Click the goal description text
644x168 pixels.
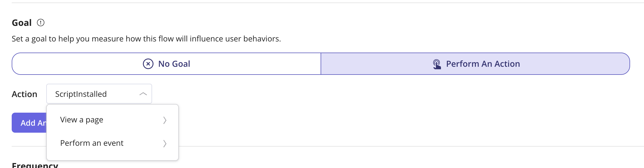tap(146, 39)
